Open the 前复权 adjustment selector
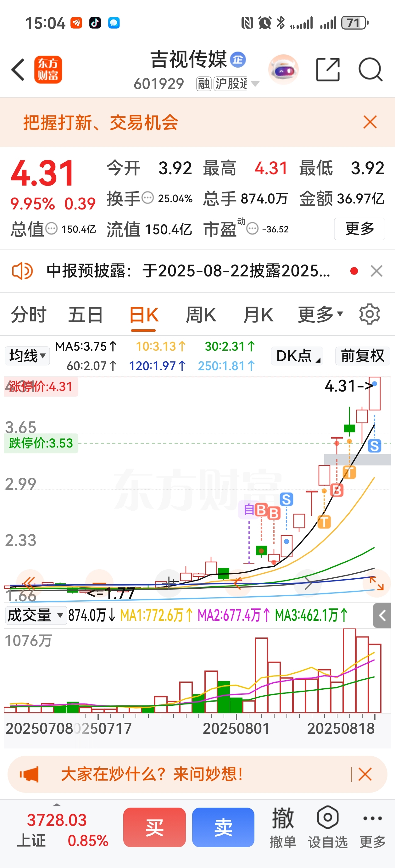This screenshot has height=868, width=395. 363,356
